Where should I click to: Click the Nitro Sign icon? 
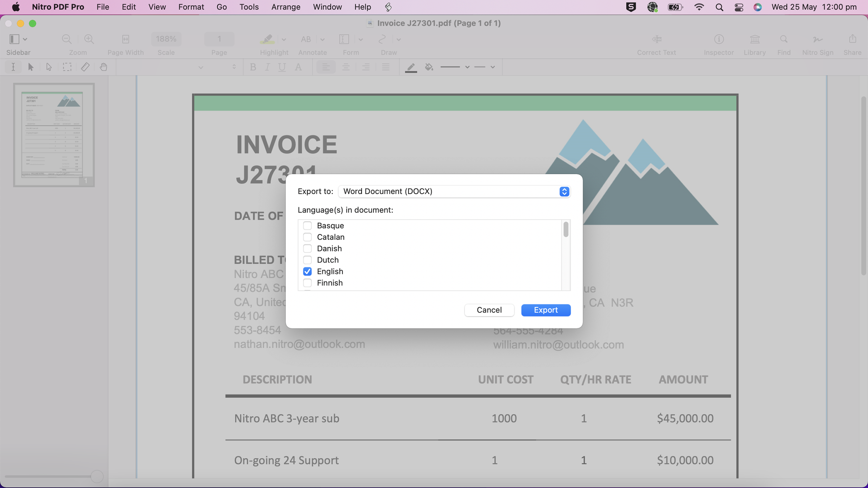(818, 39)
